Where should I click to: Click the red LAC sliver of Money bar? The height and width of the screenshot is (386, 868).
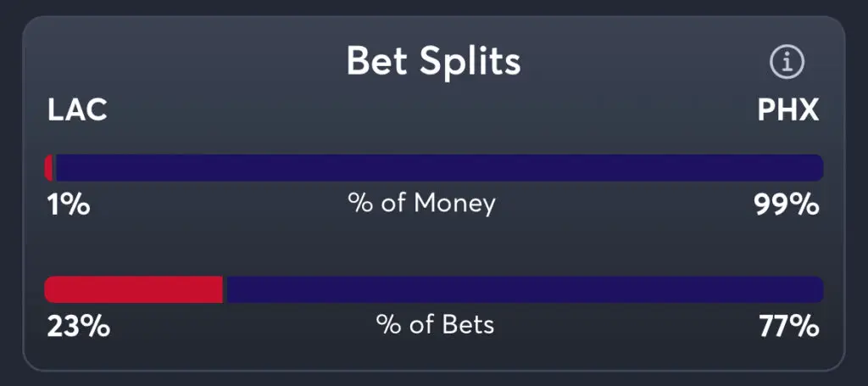pos(49,167)
